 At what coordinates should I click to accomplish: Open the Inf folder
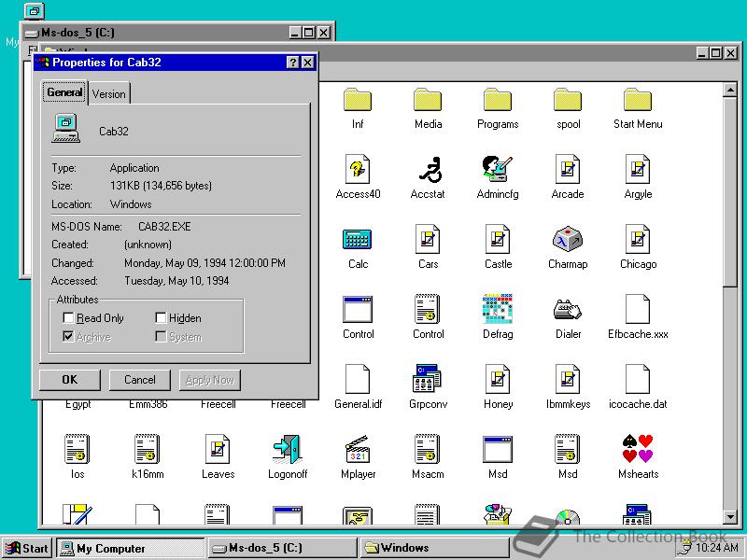(358, 100)
